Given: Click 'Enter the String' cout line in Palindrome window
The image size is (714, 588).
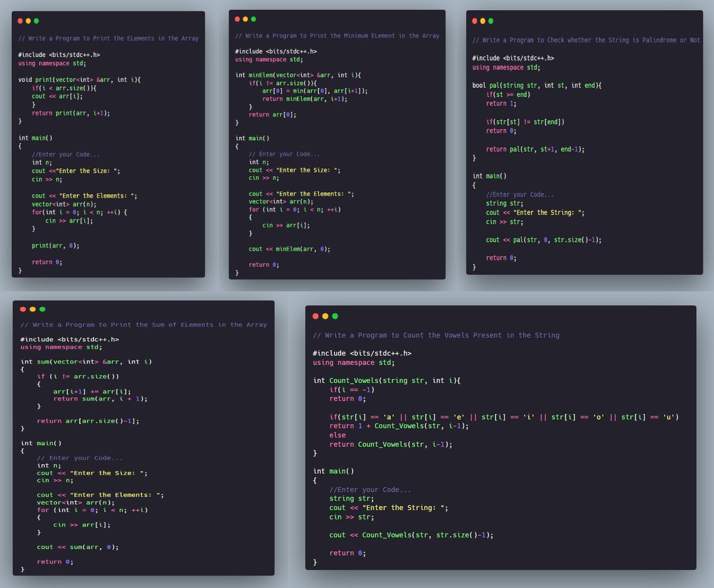Looking at the screenshot, I should [535, 213].
